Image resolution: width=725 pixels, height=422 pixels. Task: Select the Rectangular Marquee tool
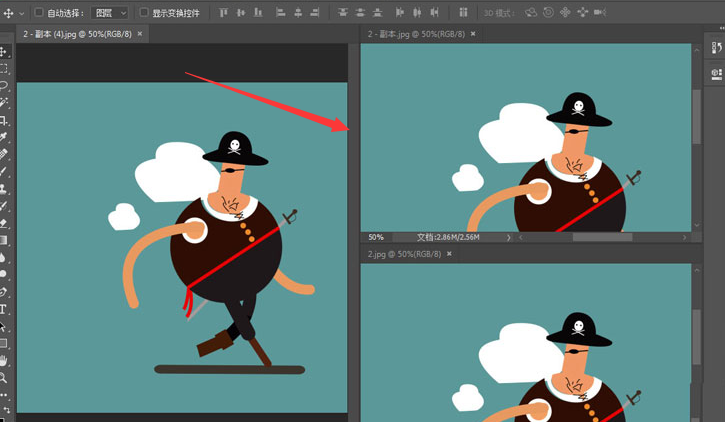point(4,69)
